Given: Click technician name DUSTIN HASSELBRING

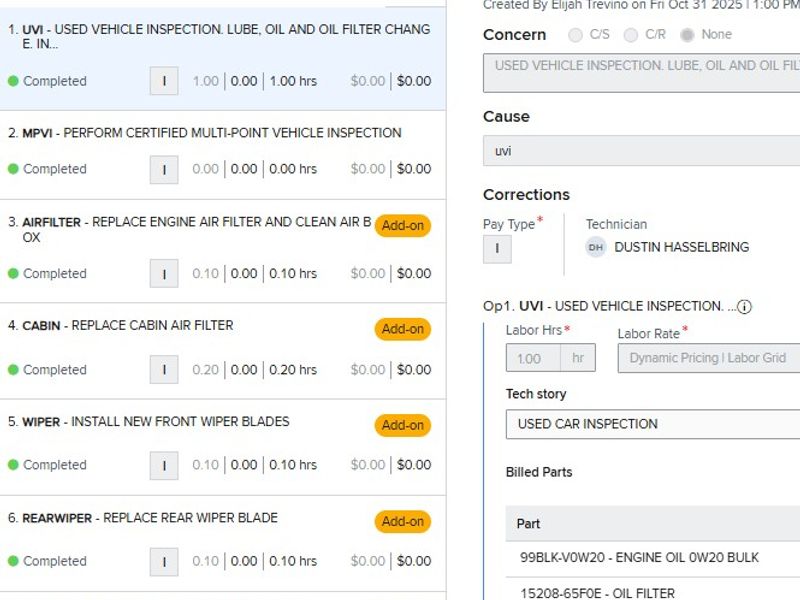Looking at the screenshot, I should (x=681, y=247).
